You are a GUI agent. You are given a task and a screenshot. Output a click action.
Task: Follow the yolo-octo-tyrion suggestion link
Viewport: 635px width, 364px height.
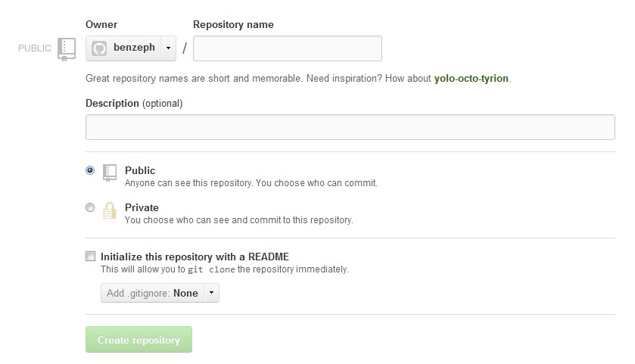tap(472, 79)
